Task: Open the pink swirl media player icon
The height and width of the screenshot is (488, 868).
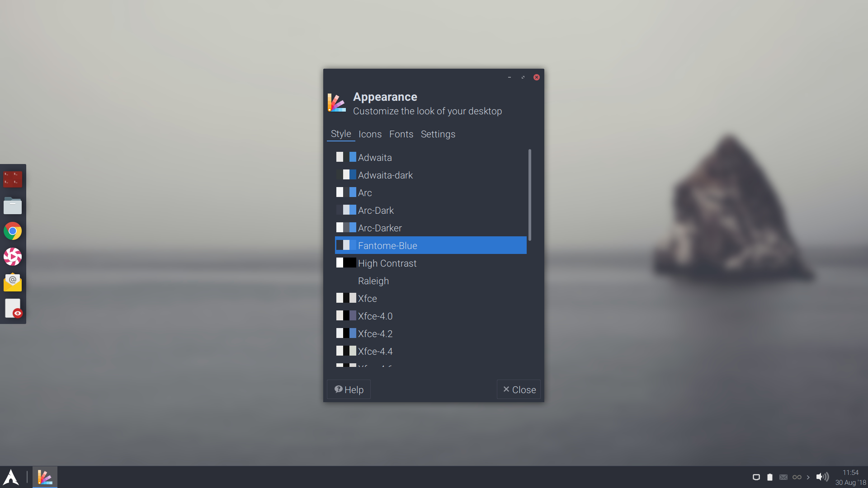Action: [x=13, y=257]
